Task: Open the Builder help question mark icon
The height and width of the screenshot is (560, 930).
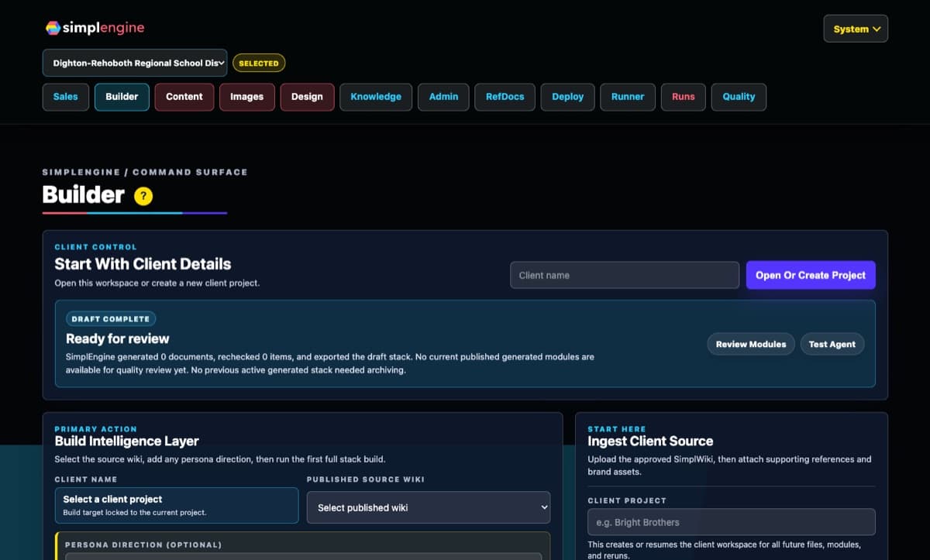Action: pyautogui.click(x=143, y=196)
